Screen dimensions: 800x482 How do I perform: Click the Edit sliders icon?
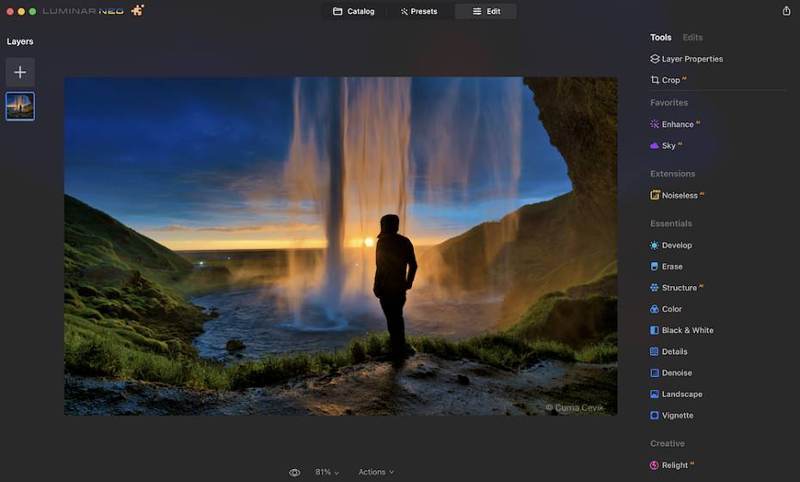pyautogui.click(x=477, y=11)
